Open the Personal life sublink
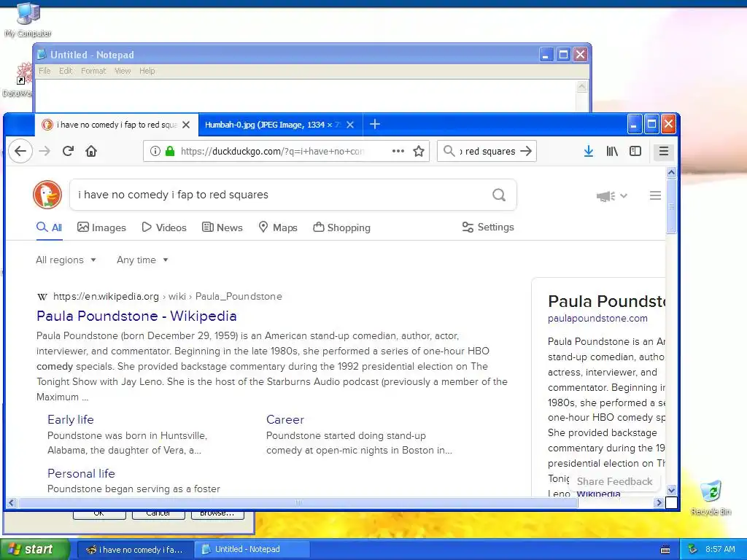 [81, 473]
